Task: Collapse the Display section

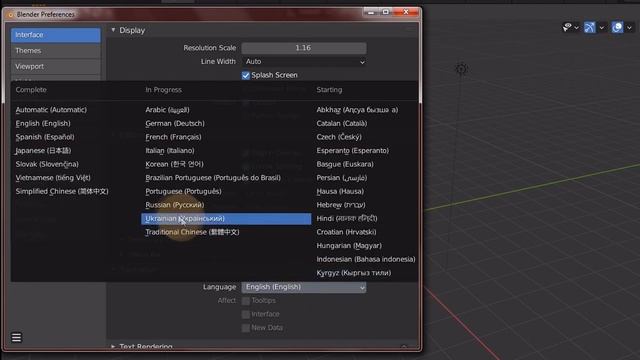Action: [113, 30]
